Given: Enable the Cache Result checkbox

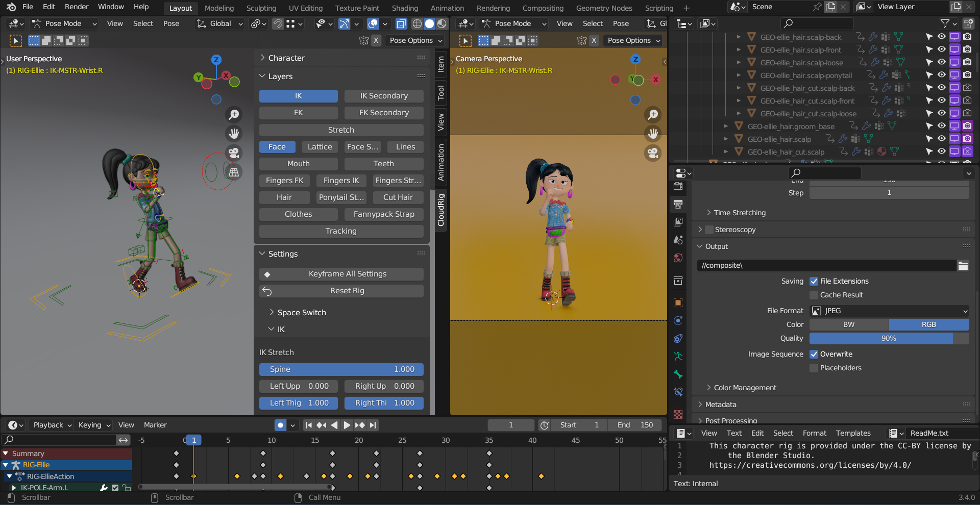Looking at the screenshot, I should 814,295.
